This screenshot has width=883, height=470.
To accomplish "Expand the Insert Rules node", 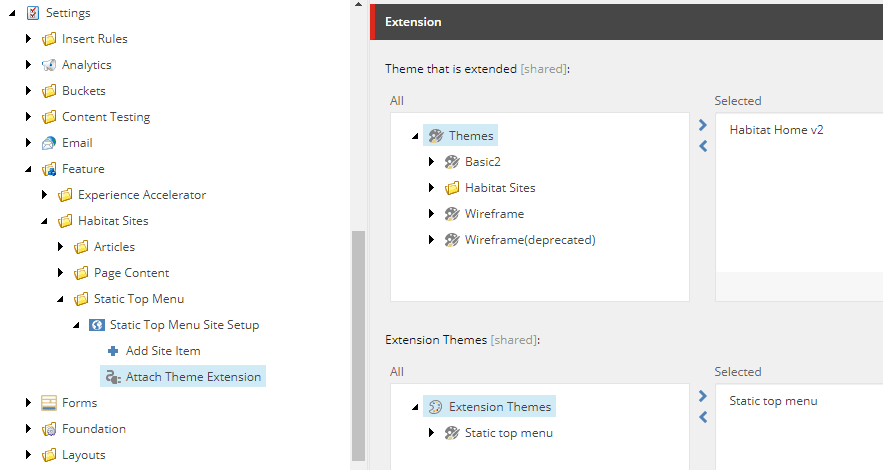I will click(29, 39).
